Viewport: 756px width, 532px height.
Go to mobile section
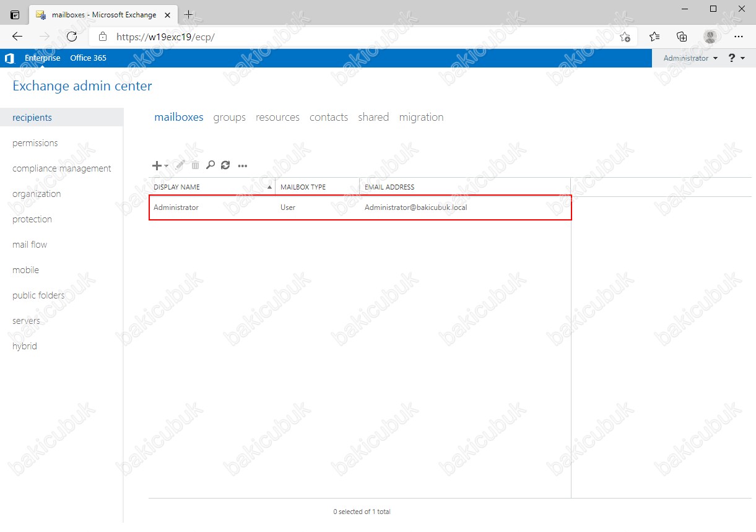(25, 270)
